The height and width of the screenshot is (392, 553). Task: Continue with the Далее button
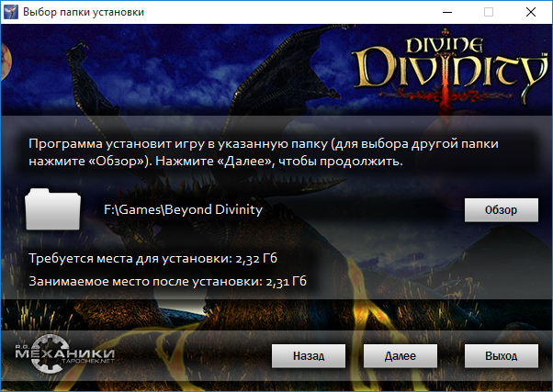[401, 356]
